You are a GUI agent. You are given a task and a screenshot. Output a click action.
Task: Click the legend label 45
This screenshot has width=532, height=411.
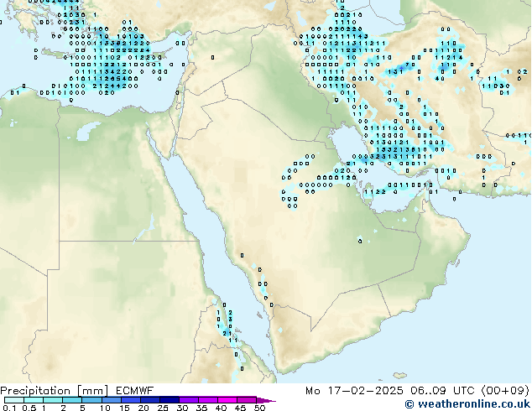click(240, 408)
